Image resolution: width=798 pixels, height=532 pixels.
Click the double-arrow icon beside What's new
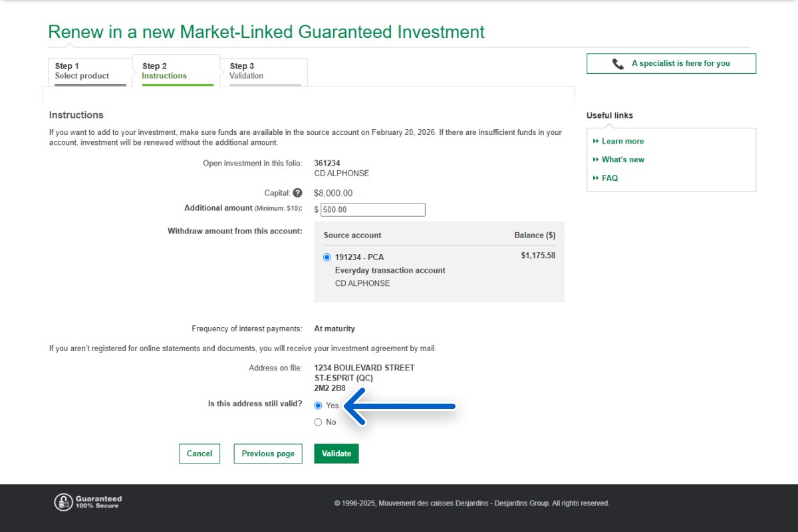click(596, 160)
